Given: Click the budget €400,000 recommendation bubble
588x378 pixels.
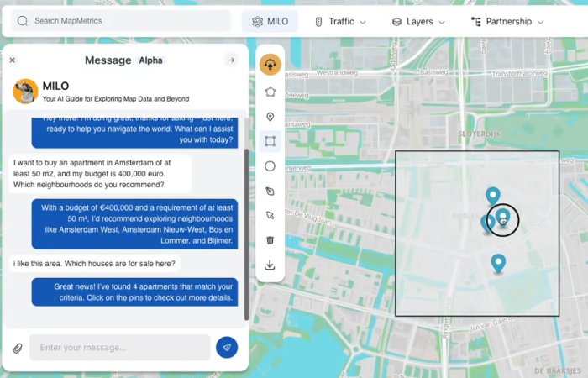Looking at the screenshot, I should point(134,224).
